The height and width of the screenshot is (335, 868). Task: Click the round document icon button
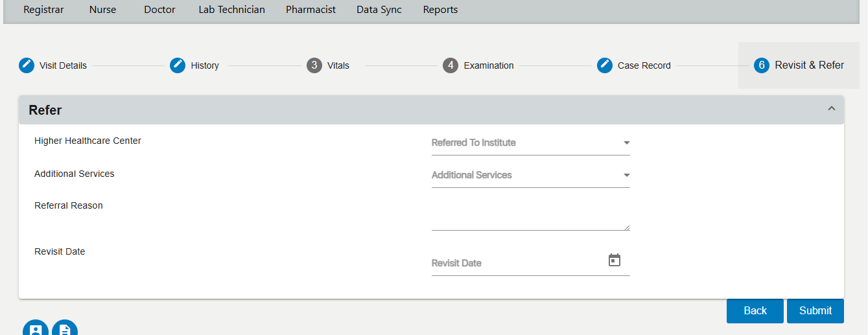coord(65,328)
